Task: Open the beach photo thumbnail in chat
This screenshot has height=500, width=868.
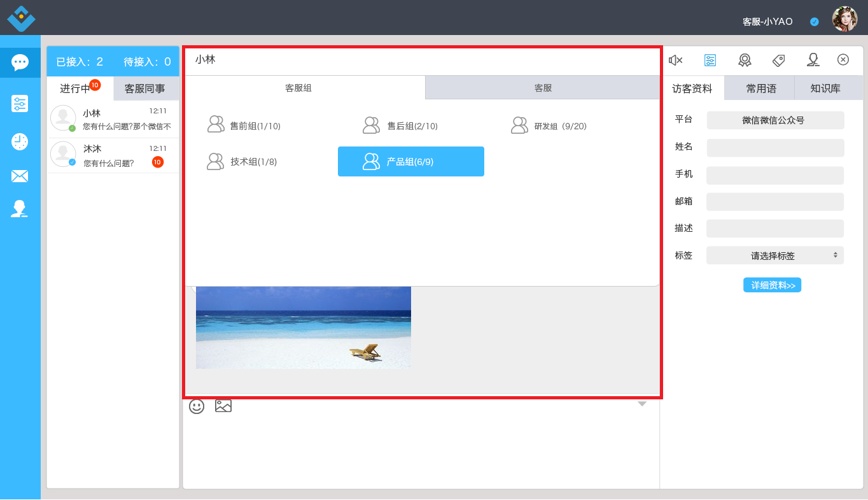Action: pyautogui.click(x=304, y=327)
